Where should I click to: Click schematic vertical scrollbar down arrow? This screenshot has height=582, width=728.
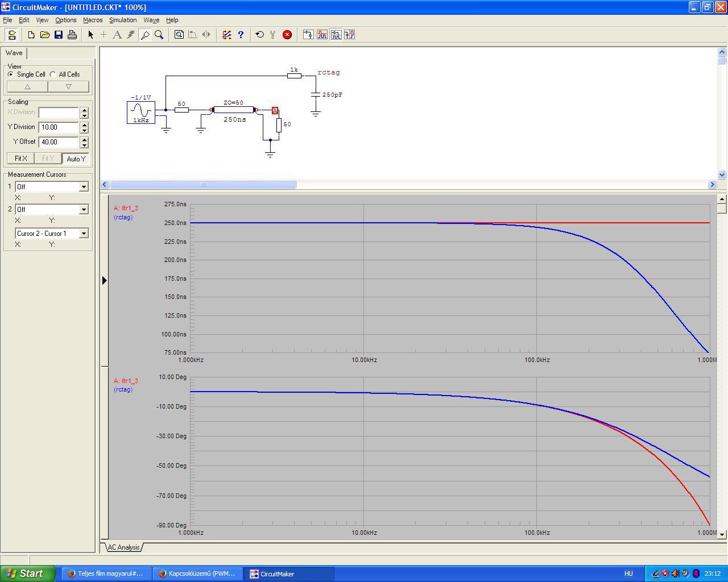pos(722,175)
